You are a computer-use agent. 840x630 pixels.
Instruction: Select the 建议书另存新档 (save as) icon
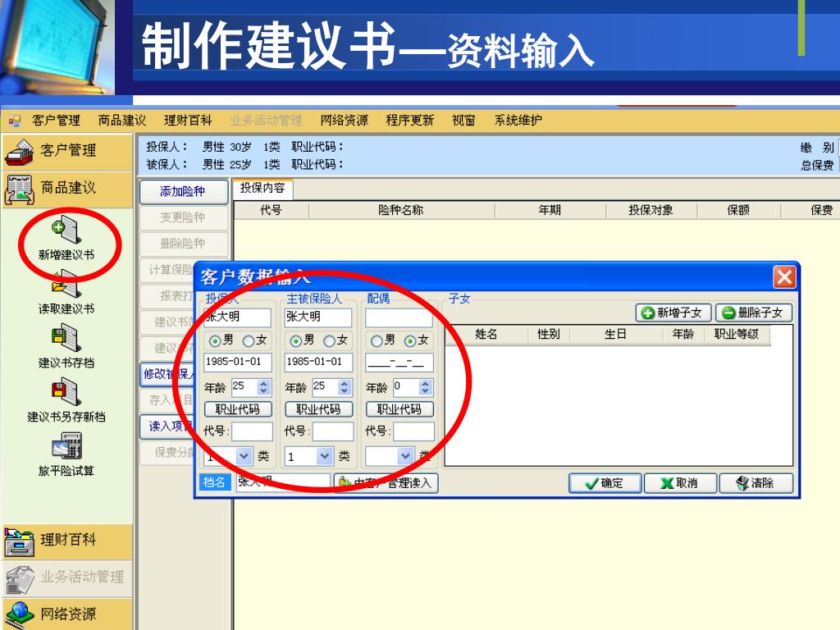click(66, 395)
